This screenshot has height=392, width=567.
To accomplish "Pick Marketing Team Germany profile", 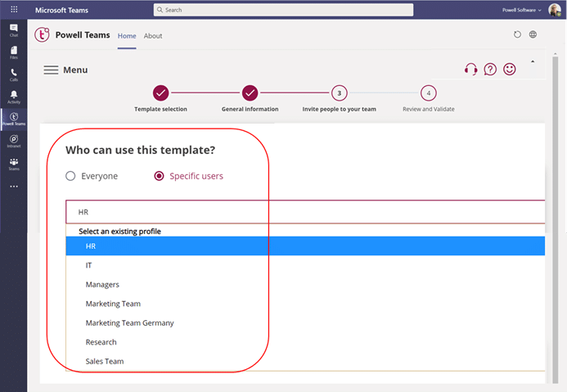I will click(129, 322).
